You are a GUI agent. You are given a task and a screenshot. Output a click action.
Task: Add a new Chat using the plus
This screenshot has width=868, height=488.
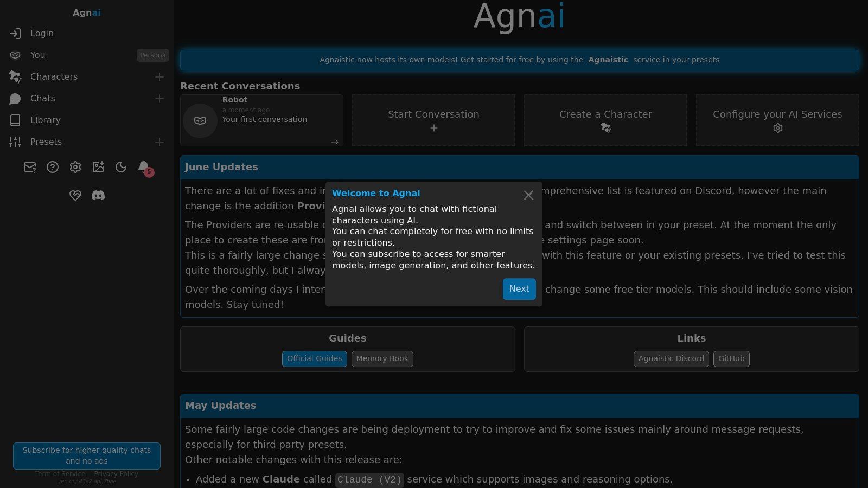pos(159,99)
